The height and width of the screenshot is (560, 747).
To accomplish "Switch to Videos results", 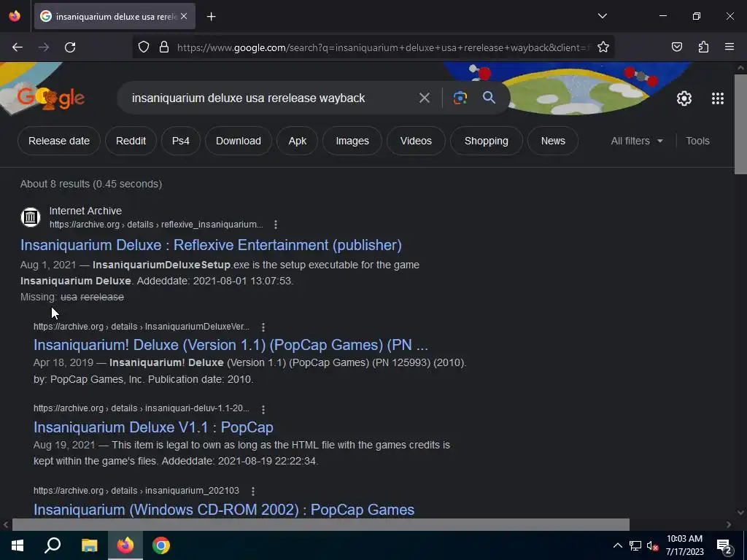I will click(x=416, y=141).
